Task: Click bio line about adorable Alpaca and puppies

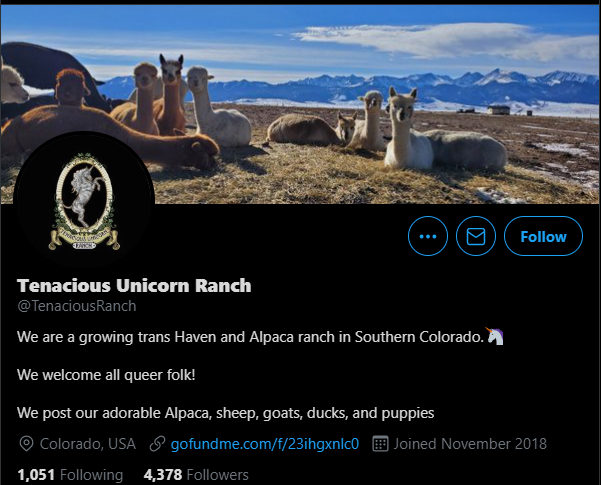Action: tap(225, 413)
